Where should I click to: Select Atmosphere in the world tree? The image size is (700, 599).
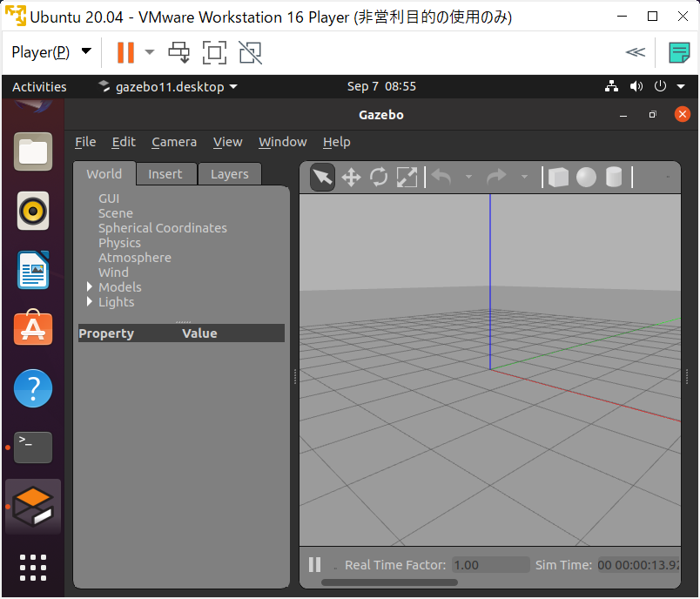(135, 258)
